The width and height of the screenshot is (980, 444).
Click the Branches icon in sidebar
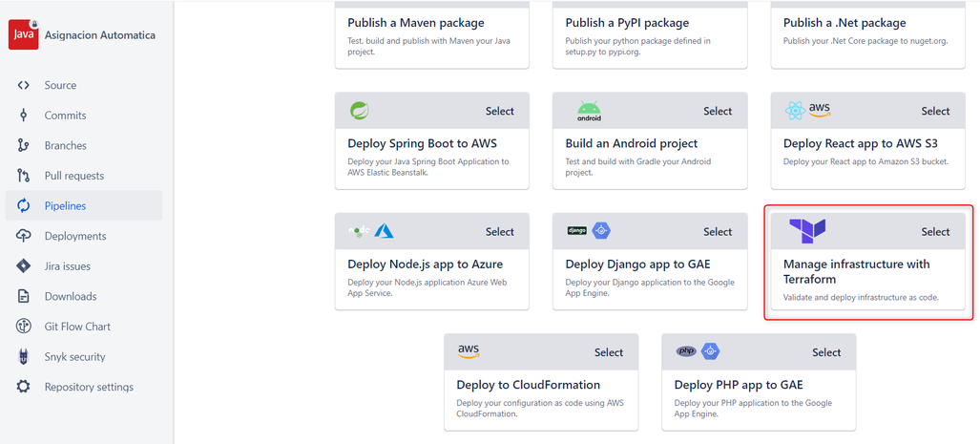click(23, 146)
